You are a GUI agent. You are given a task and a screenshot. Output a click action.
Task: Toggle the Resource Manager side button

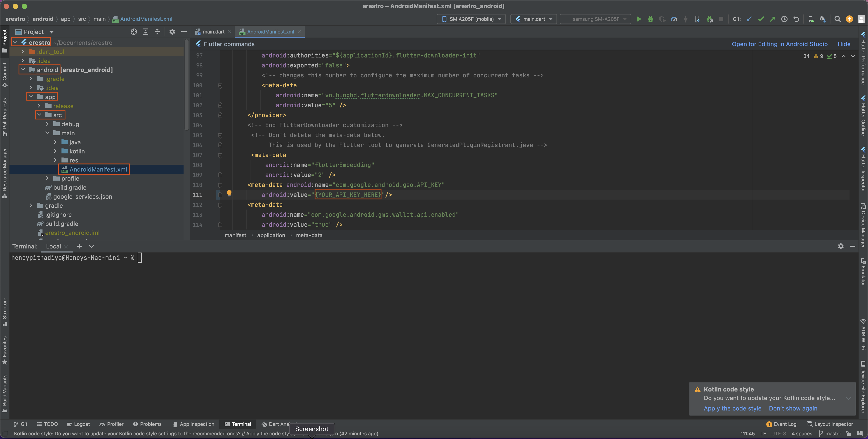[x=5, y=173]
